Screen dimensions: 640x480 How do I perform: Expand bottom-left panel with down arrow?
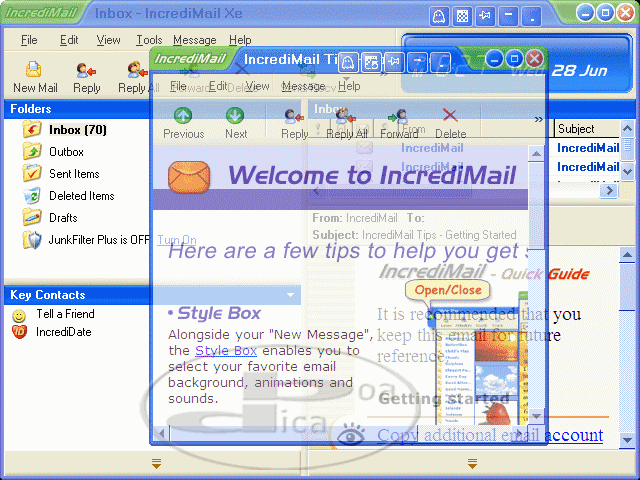(156, 462)
